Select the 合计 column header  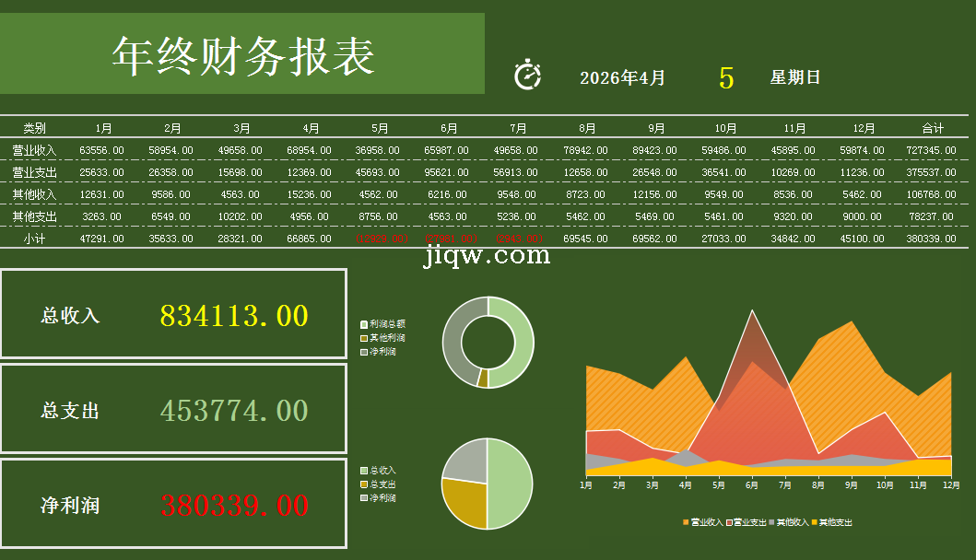933,128
